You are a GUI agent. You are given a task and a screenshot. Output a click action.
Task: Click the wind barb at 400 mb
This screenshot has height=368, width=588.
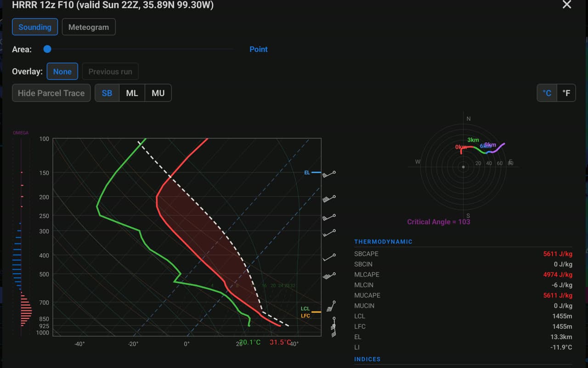[x=329, y=257]
